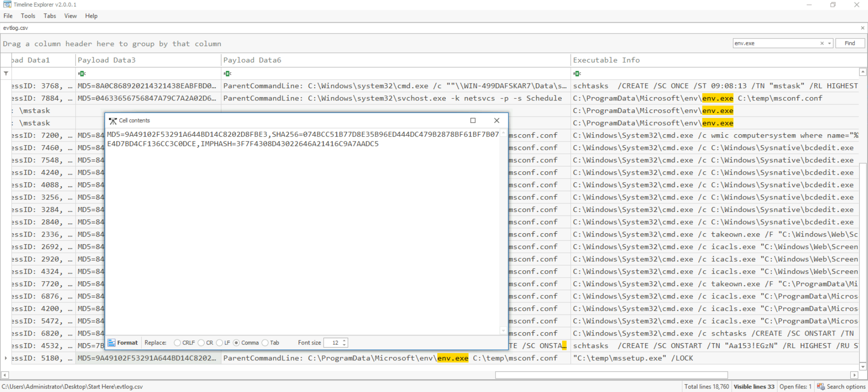
Task: Sort by Payload Data3 column header
Action: (x=148, y=60)
